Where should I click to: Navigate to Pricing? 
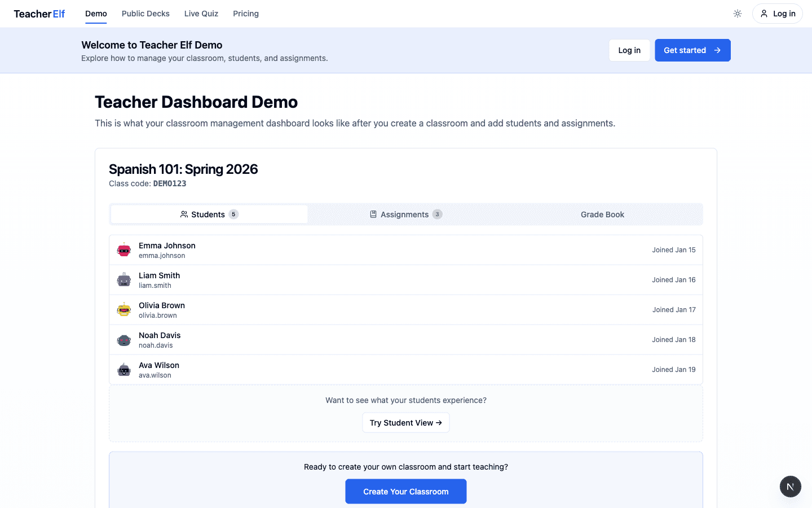[x=246, y=14]
